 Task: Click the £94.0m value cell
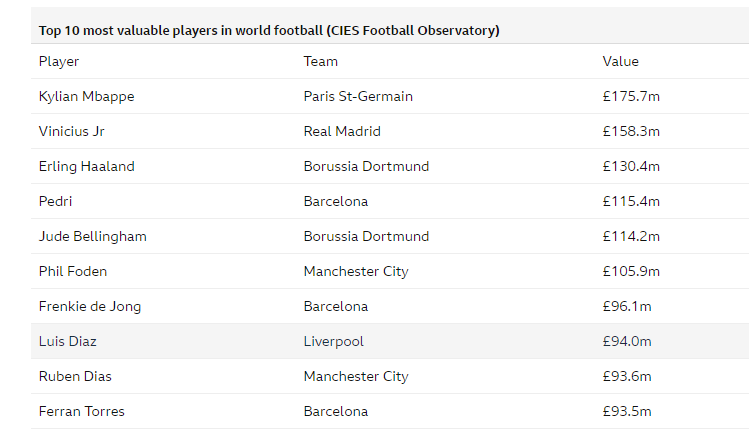tap(627, 341)
